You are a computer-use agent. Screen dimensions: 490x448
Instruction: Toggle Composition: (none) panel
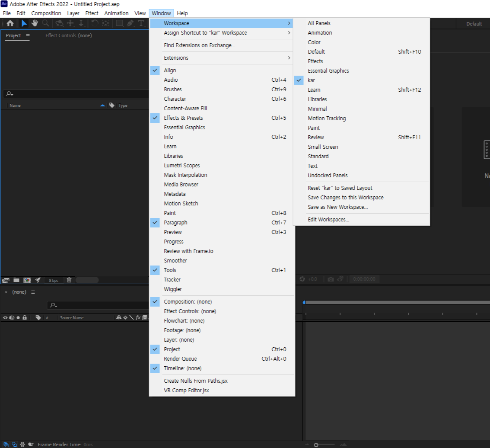point(155,301)
